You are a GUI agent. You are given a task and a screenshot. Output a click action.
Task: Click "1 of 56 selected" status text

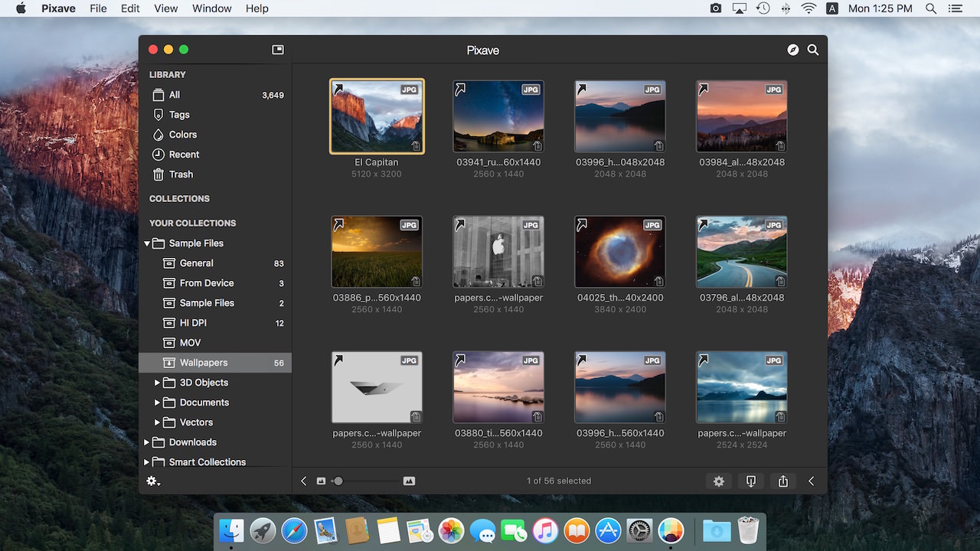point(559,481)
